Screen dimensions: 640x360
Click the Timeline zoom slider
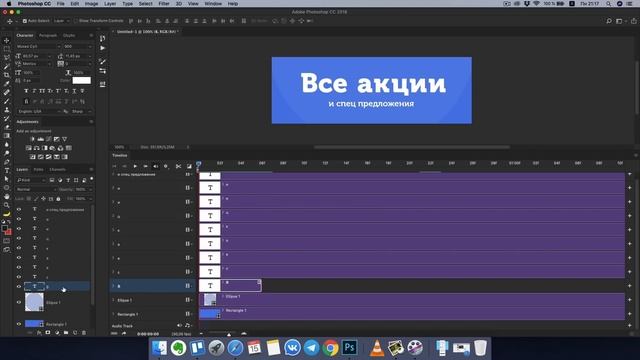pyautogui.click(x=229, y=334)
